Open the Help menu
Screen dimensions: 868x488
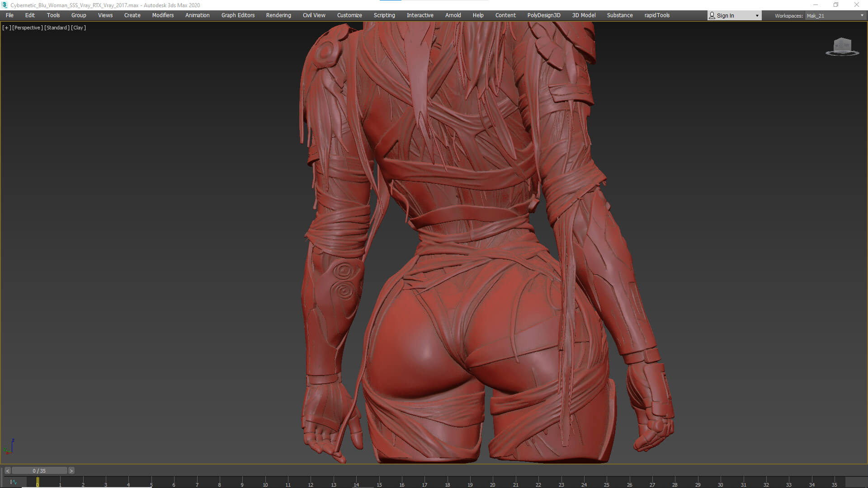(478, 15)
